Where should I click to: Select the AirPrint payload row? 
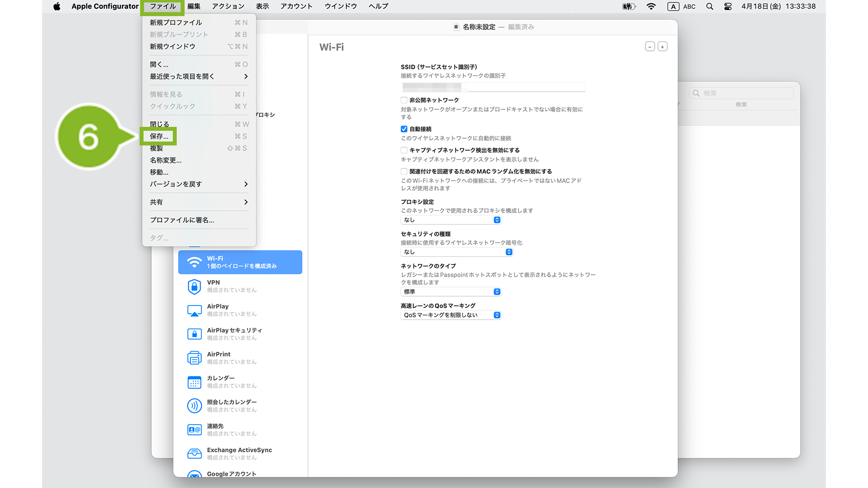(240, 358)
